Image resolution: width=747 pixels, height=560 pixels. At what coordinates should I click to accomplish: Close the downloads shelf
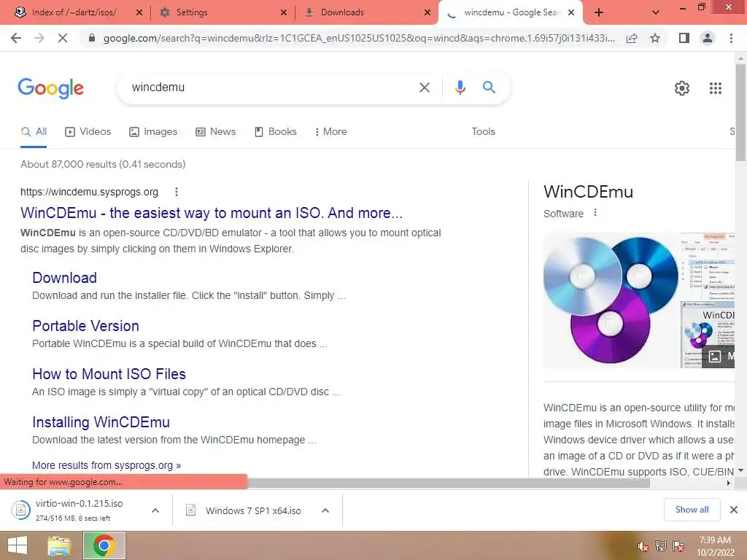point(734,510)
